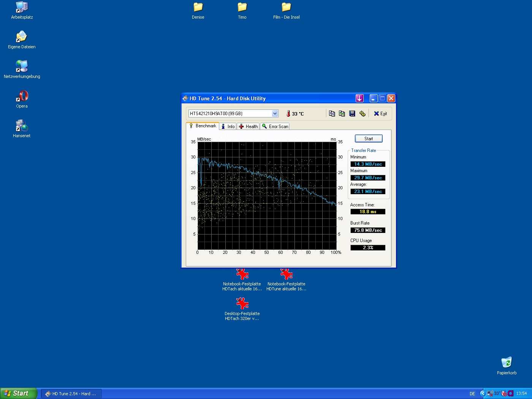
Task: Start the benchmark test
Action: click(369, 139)
